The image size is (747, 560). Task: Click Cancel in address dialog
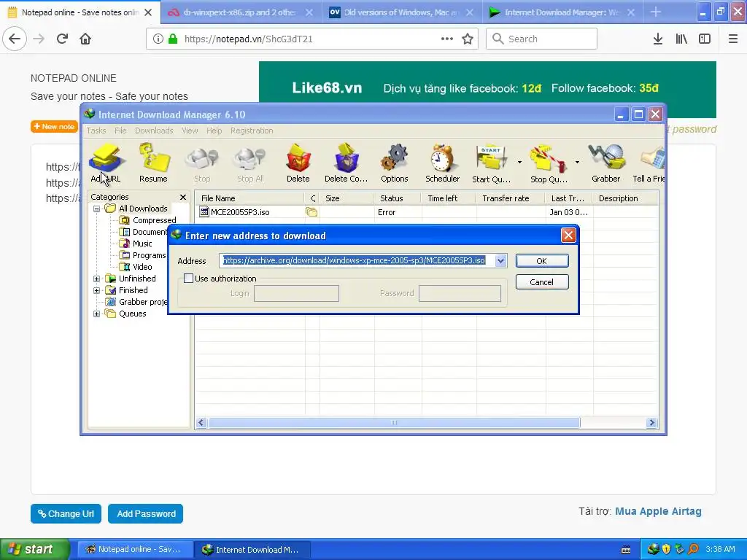542,282
